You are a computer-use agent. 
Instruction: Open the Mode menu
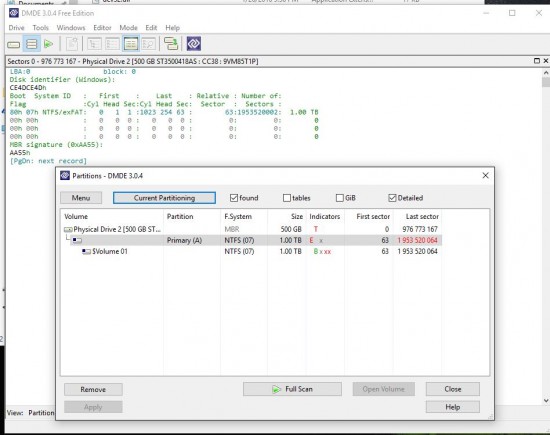click(x=128, y=28)
